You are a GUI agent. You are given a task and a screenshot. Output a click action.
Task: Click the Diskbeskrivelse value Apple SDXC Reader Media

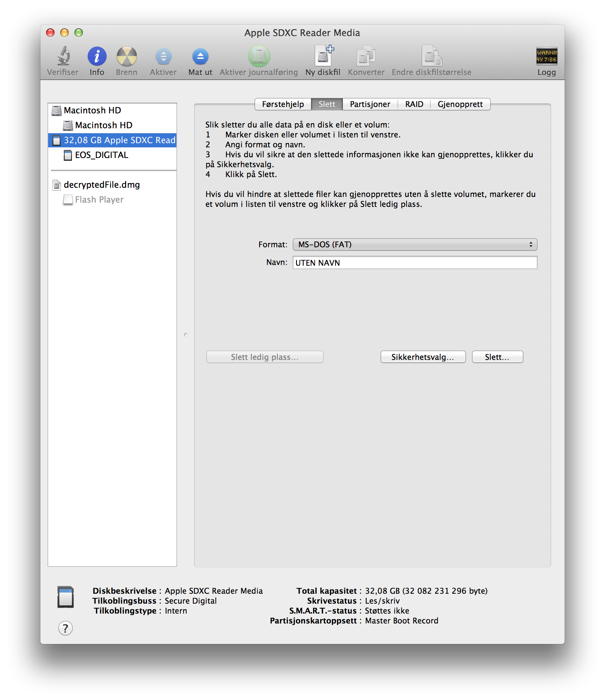click(x=214, y=591)
